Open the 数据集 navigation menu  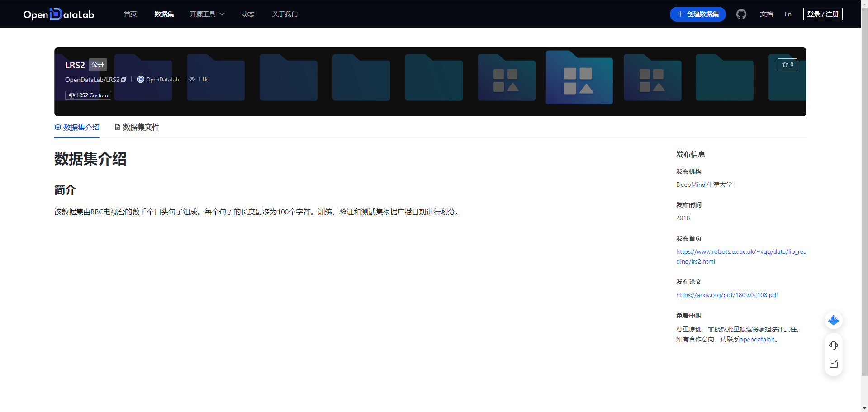click(x=164, y=14)
